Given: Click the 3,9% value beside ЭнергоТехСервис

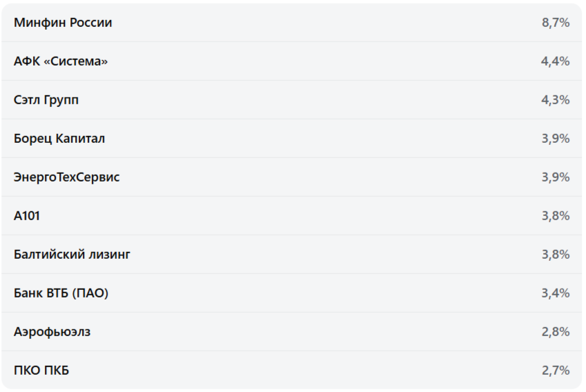Looking at the screenshot, I should (555, 177).
